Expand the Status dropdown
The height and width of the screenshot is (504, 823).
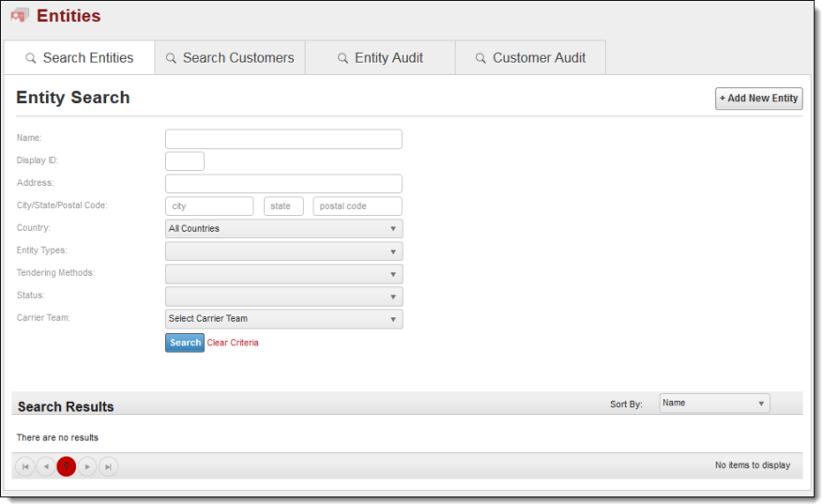[283, 297]
